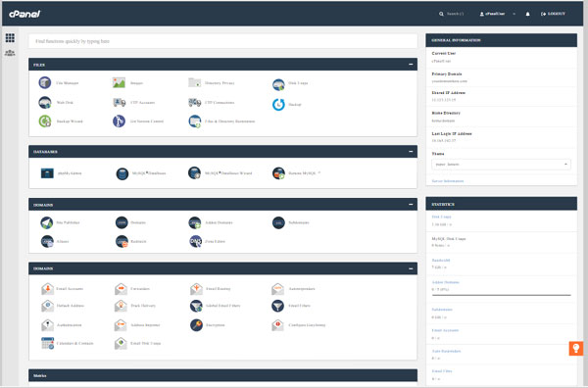The height and width of the screenshot is (388, 588).
Task: Click the Logout button
Action: (x=553, y=14)
